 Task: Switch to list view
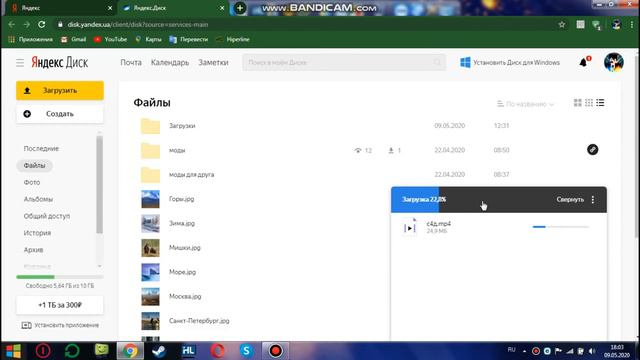[x=600, y=103]
